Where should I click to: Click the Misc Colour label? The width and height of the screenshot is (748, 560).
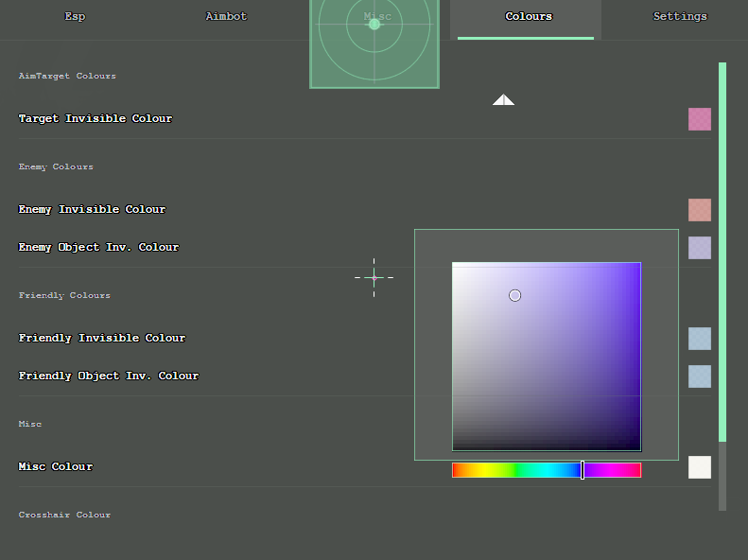56,467
